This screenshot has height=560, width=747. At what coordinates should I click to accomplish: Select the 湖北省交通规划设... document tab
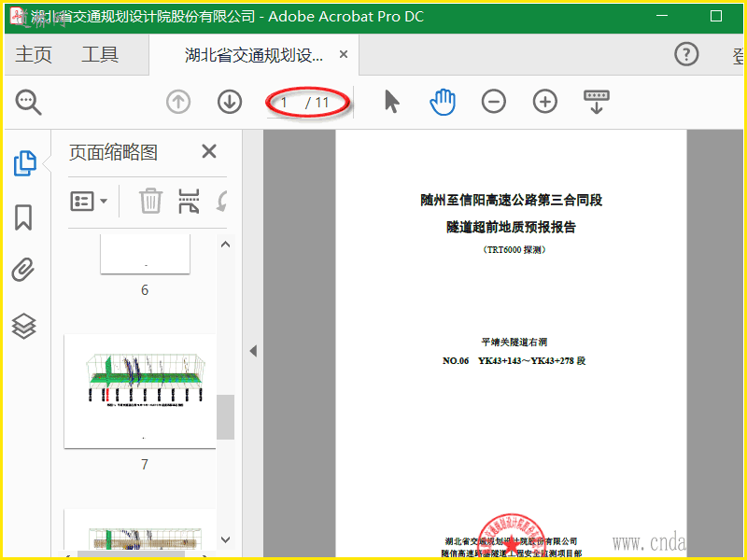pos(253,55)
